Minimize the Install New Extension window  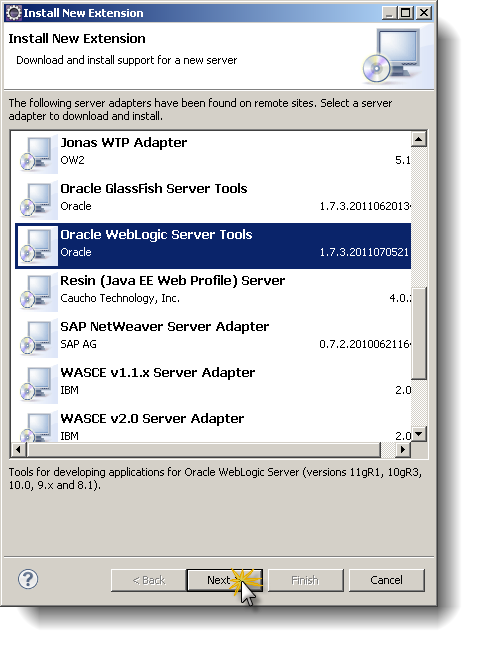[x=389, y=13]
